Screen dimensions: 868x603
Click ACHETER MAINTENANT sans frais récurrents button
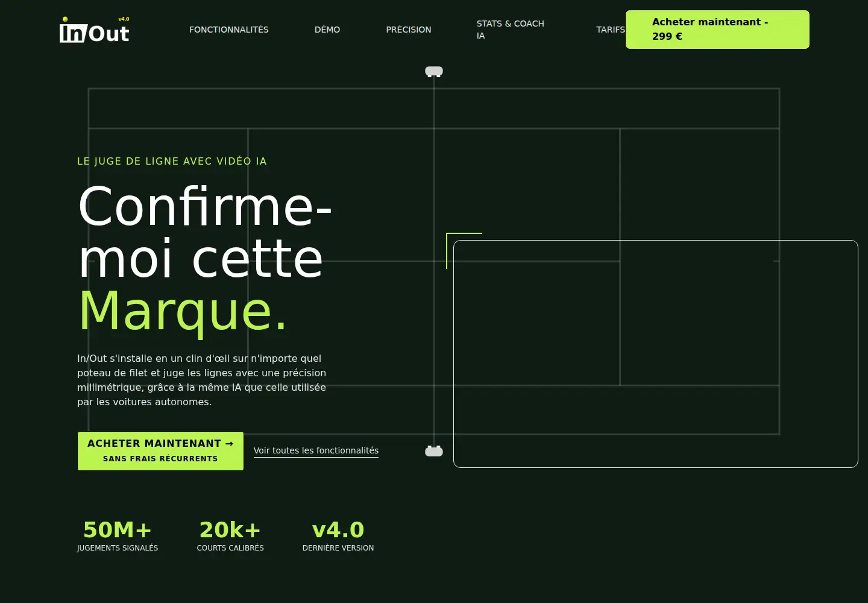[160, 451]
